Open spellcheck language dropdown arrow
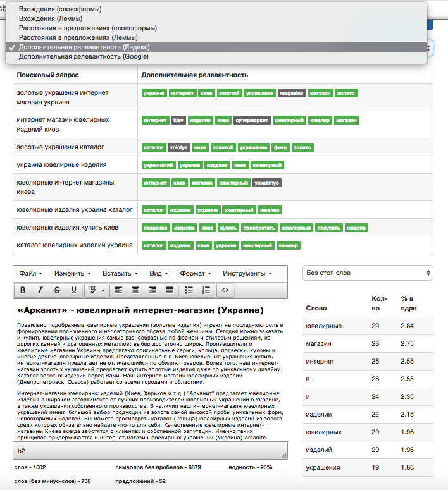Image resolution: width=448 pixels, height=490 pixels. pos(103,291)
